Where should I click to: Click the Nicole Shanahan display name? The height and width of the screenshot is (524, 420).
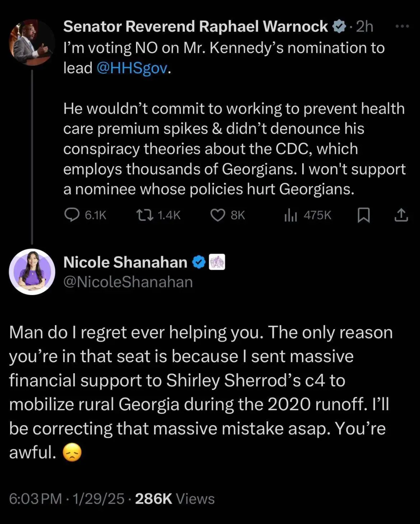(125, 262)
